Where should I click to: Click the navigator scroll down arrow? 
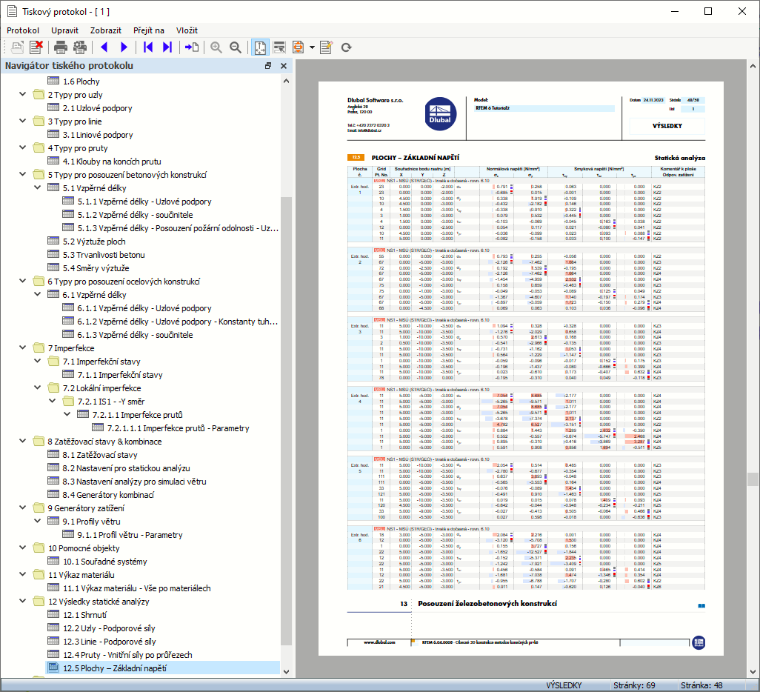pos(286,672)
